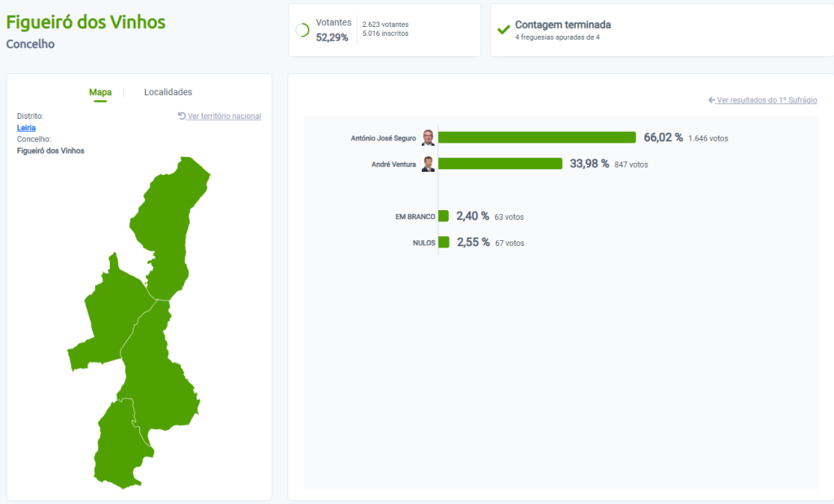Viewport: 834px width, 504px height.
Task: Click André Ventura's portrait photo
Action: point(428,164)
